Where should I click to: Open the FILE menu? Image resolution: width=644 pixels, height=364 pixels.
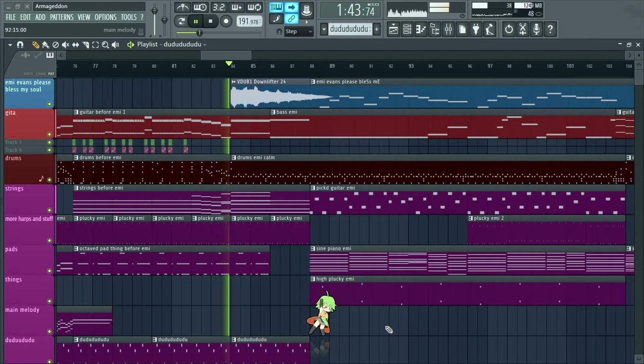click(11, 17)
